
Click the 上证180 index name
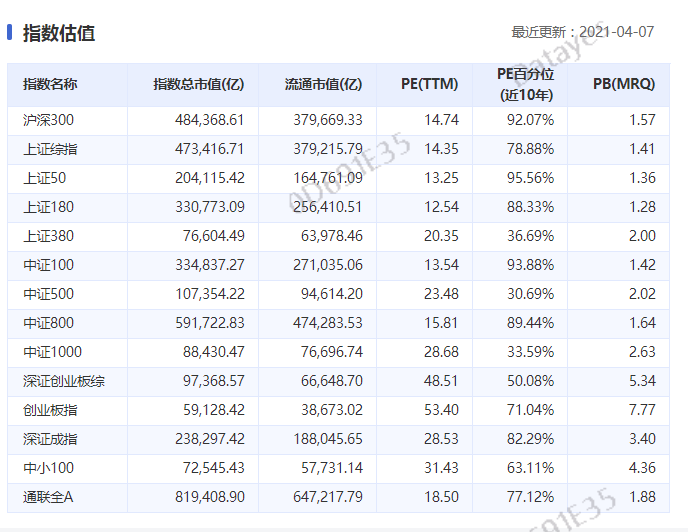[x=47, y=207]
